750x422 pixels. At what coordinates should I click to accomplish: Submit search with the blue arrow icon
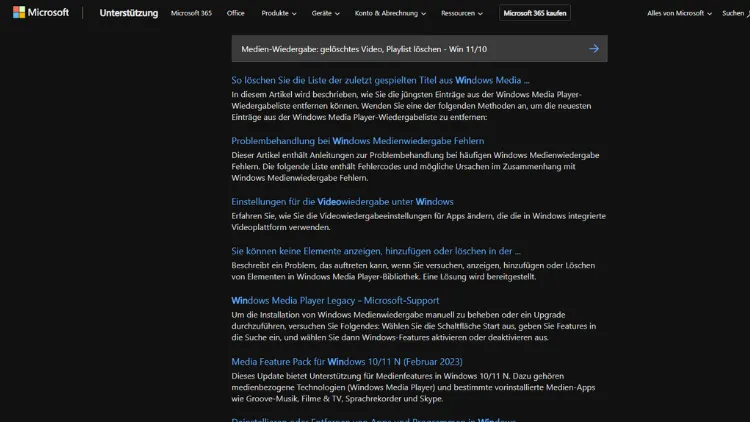[x=594, y=49]
